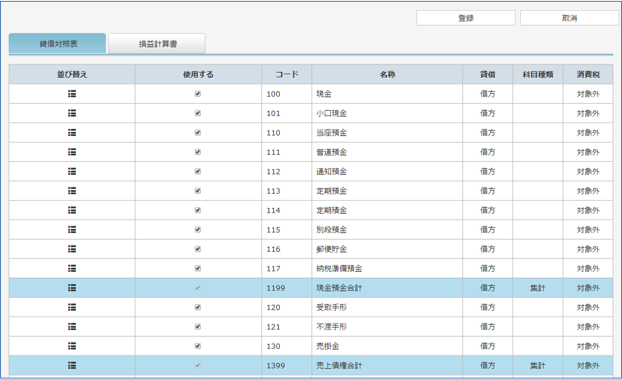Click the greyed checkbox in row 1399
The image size is (622, 379).
point(198,366)
